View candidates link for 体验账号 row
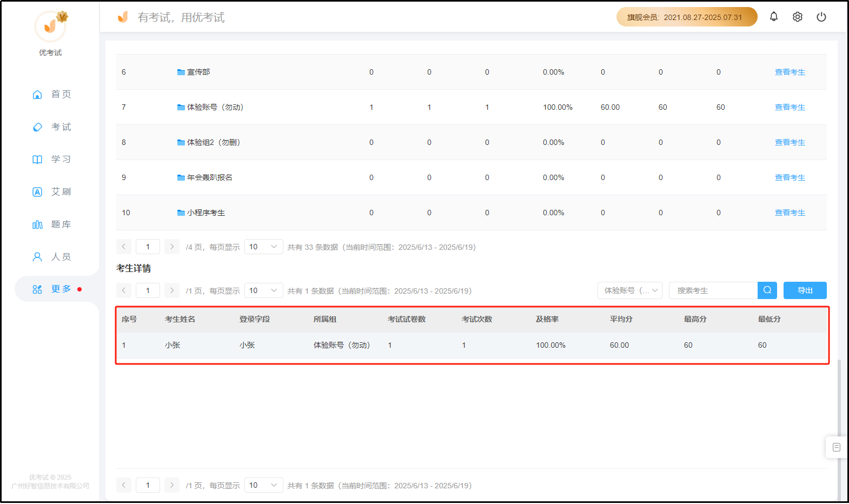Image resolution: width=849 pixels, height=504 pixels. tap(790, 107)
